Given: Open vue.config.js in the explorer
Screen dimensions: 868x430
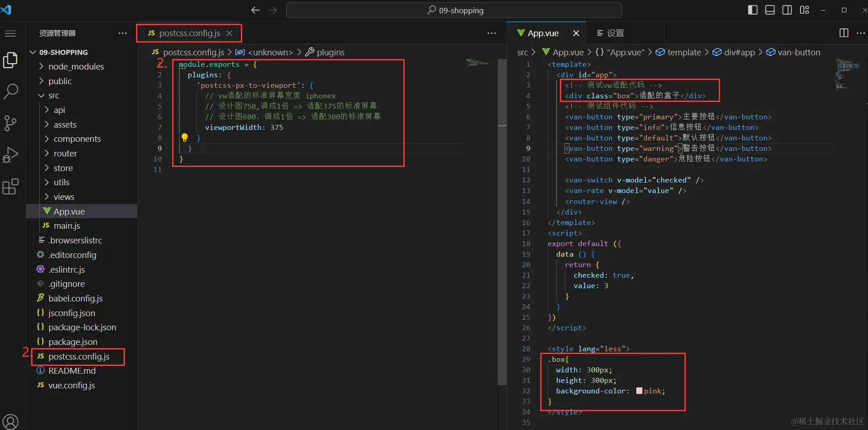Looking at the screenshot, I should [x=82, y=385].
